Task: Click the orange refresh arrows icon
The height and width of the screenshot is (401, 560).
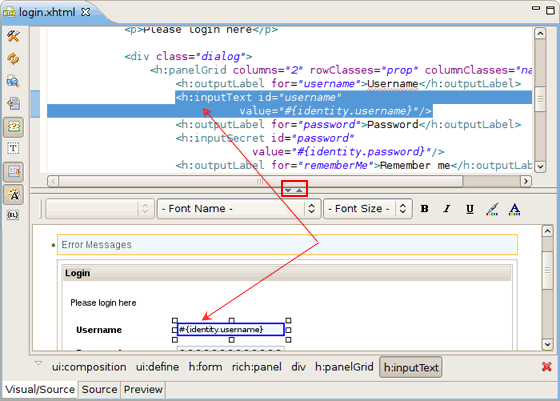Action: point(13,59)
